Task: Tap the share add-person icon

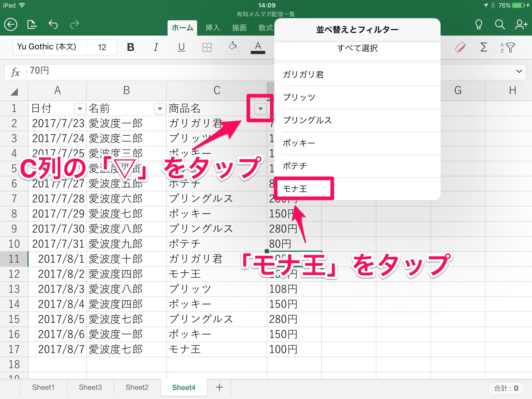Action: coord(521,25)
